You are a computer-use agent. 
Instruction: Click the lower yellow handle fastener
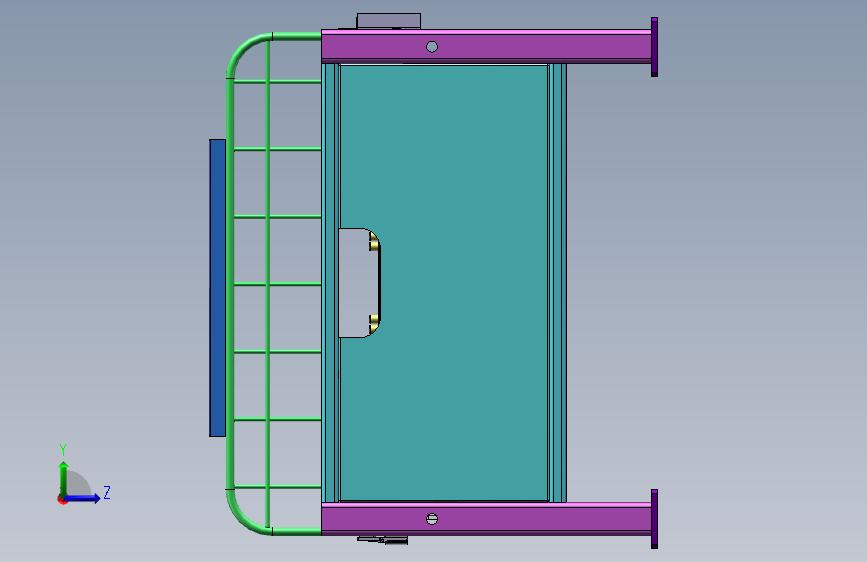[374, 324]
